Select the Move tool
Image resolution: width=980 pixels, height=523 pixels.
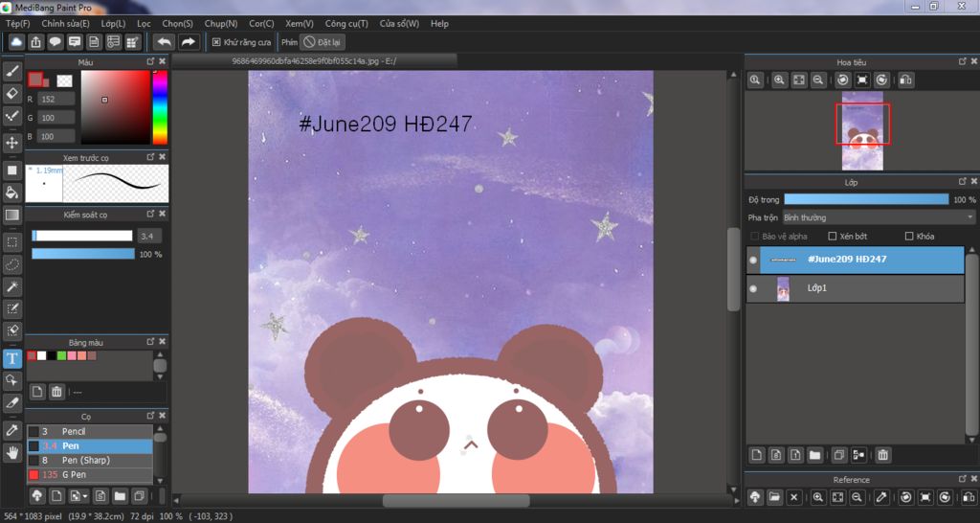[11, 144]
